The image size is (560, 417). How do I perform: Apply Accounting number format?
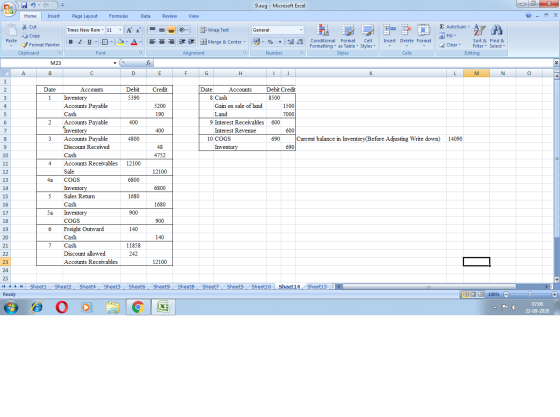256,42
